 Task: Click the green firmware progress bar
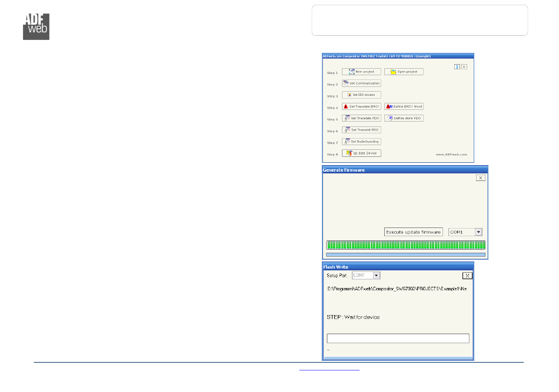[406, 245]
